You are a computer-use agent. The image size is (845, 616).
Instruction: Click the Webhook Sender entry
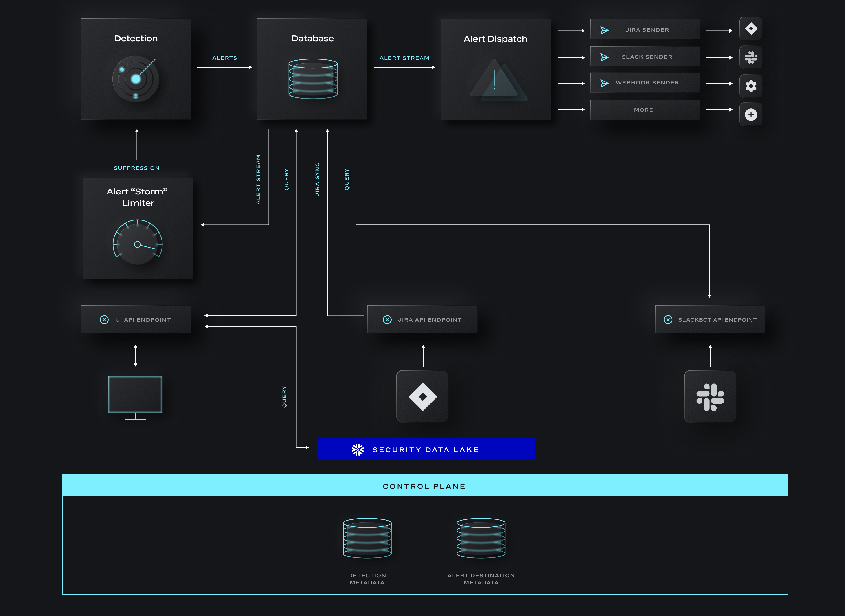645,82
